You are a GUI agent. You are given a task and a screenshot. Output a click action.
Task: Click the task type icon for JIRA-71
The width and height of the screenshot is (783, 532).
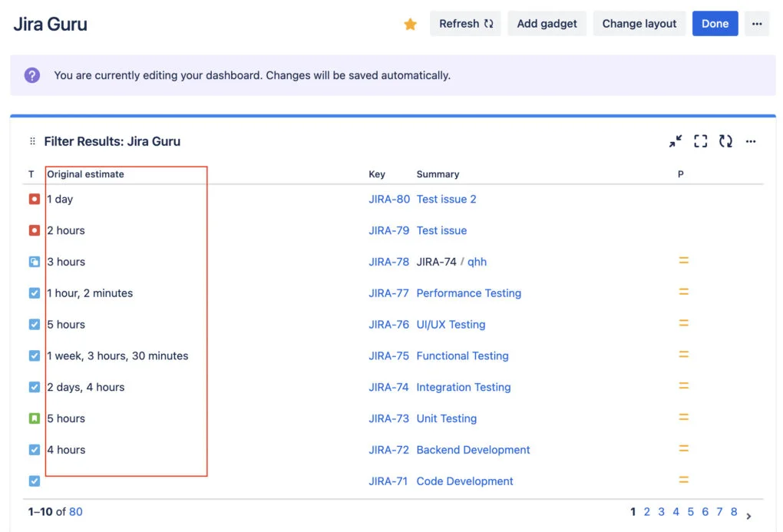(x=34, y=481)
